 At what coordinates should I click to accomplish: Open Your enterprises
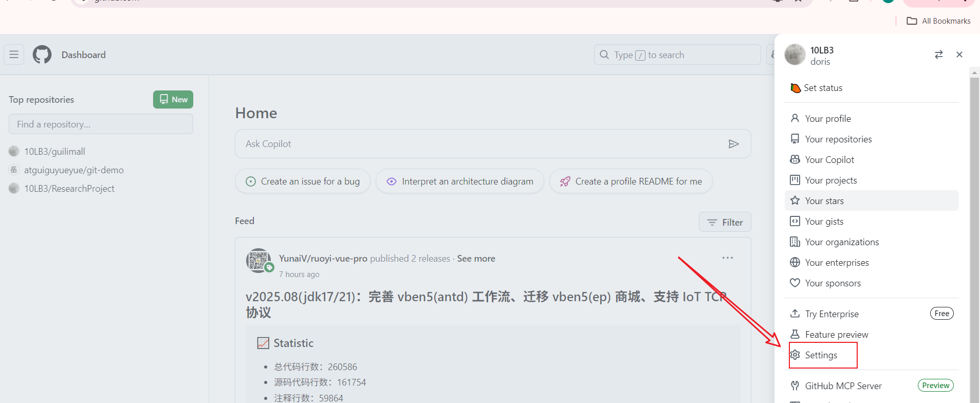coord(872,263)
